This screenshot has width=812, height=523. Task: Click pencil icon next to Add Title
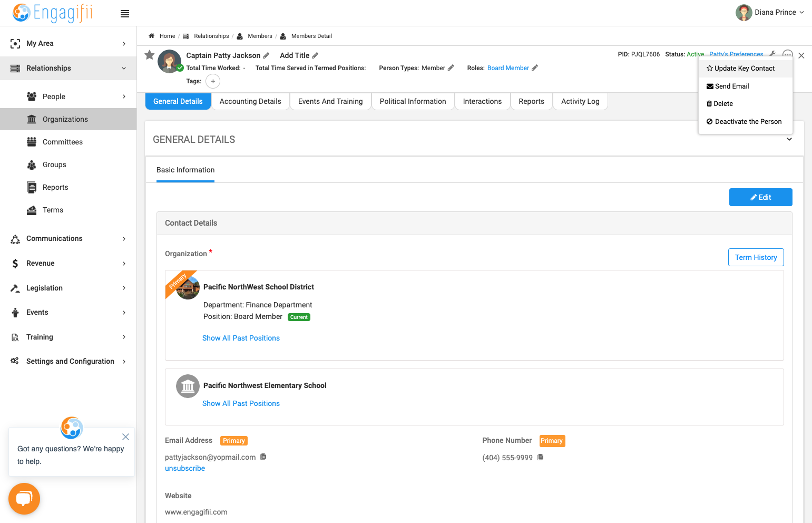pyautogui.click(x=315, y=55)
